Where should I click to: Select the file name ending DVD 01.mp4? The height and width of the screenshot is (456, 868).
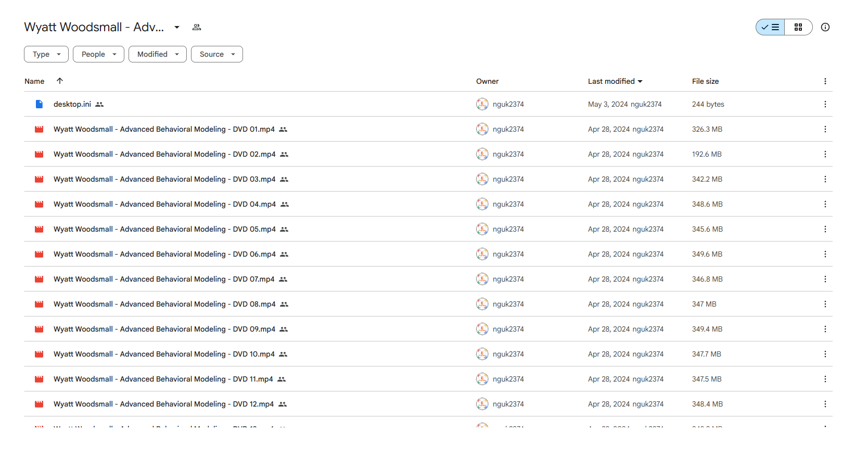[164, 129]
